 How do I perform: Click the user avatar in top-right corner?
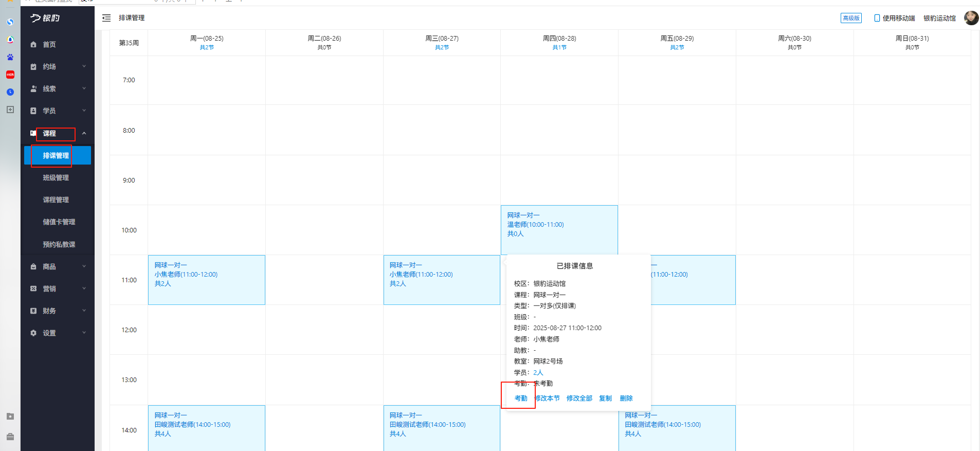pyautogui.click(x=971, y=18)
